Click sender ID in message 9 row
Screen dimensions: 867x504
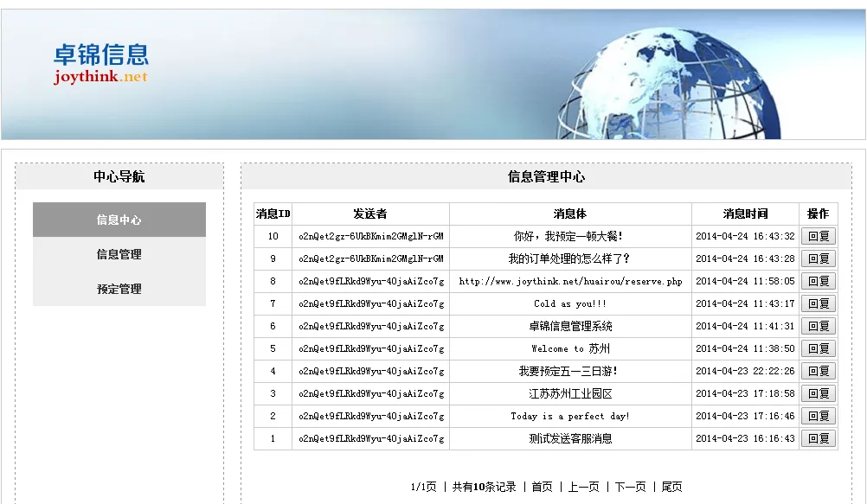point(371,258)
